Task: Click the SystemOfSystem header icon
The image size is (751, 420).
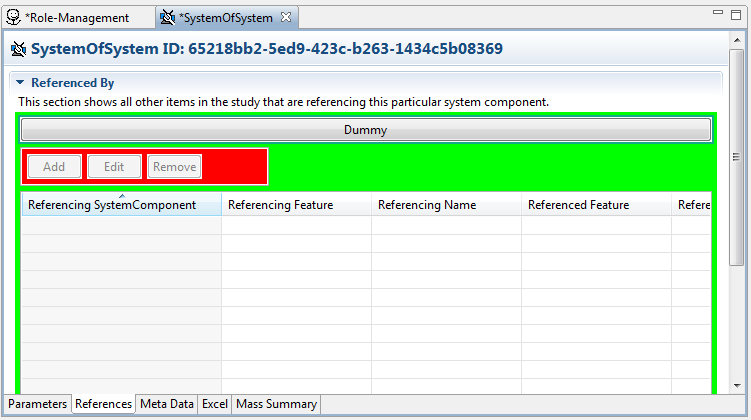Action: click(18, 49)
